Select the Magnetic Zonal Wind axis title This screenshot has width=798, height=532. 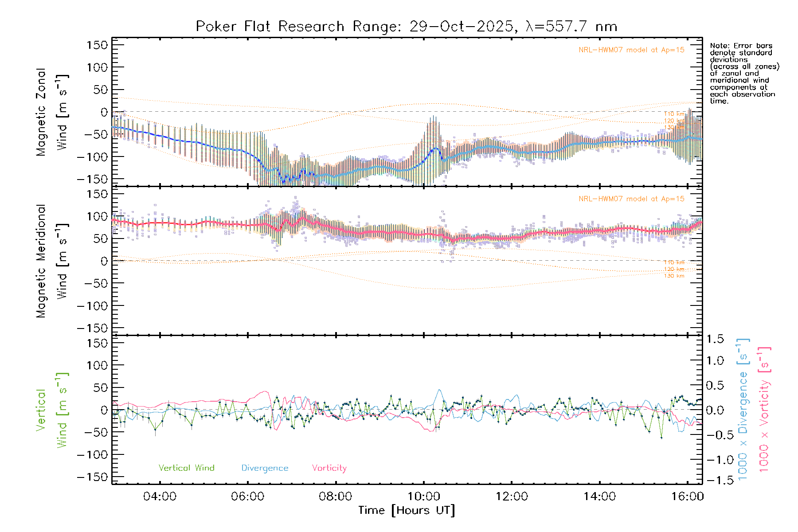51,112
